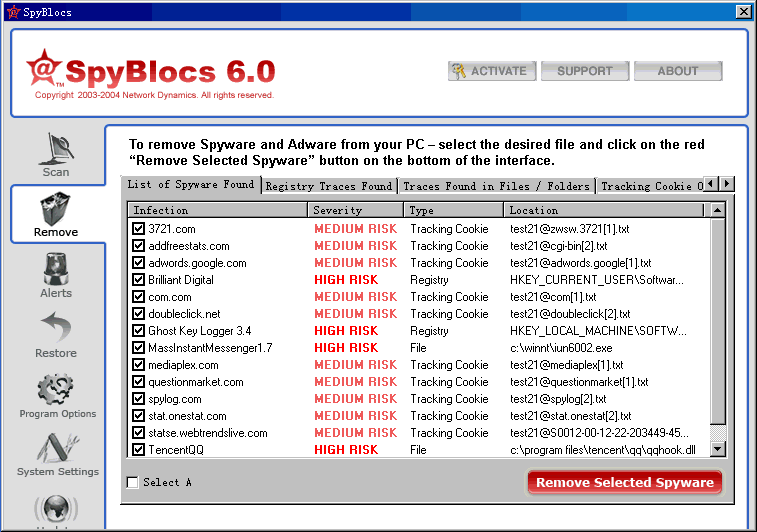Click the vertical scrollbar thumb
The width and height of the screenshot is (757, 532).
(718, 322)
